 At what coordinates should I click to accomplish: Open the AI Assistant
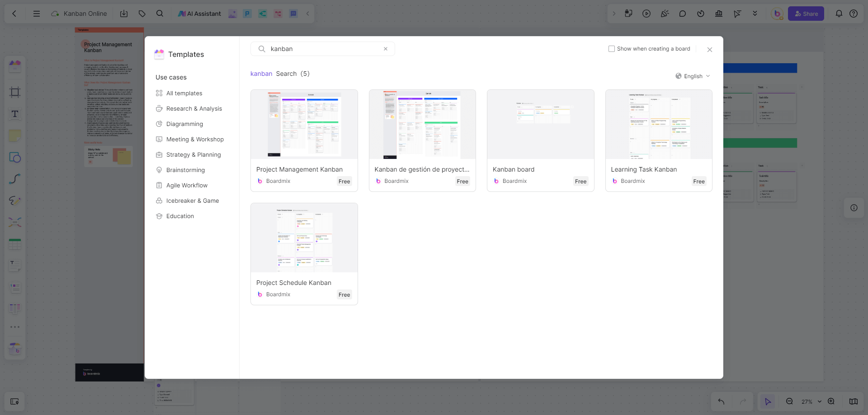[x=199, y=14]
